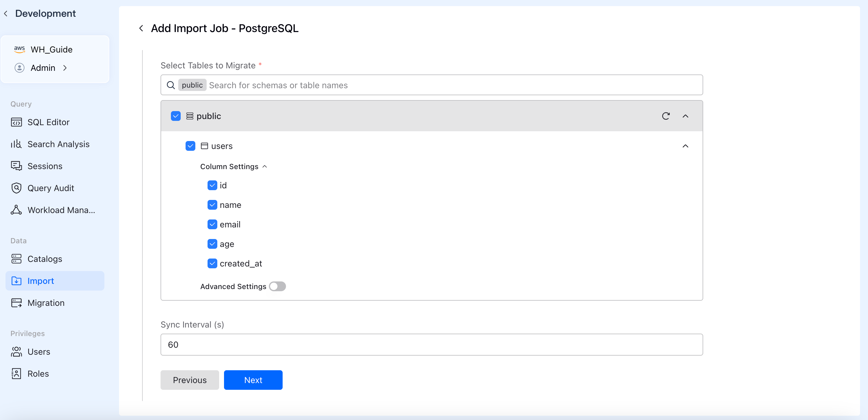
Task: Enable the Advanced Settings toggle
Action: [x=277, y=286]
